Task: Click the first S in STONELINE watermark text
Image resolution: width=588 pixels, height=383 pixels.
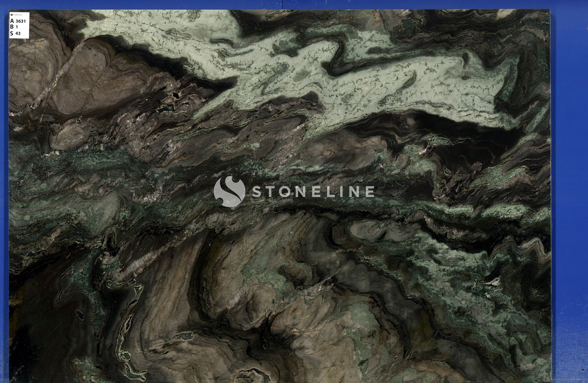Action: pyautogui.click(x=256, y=191)
